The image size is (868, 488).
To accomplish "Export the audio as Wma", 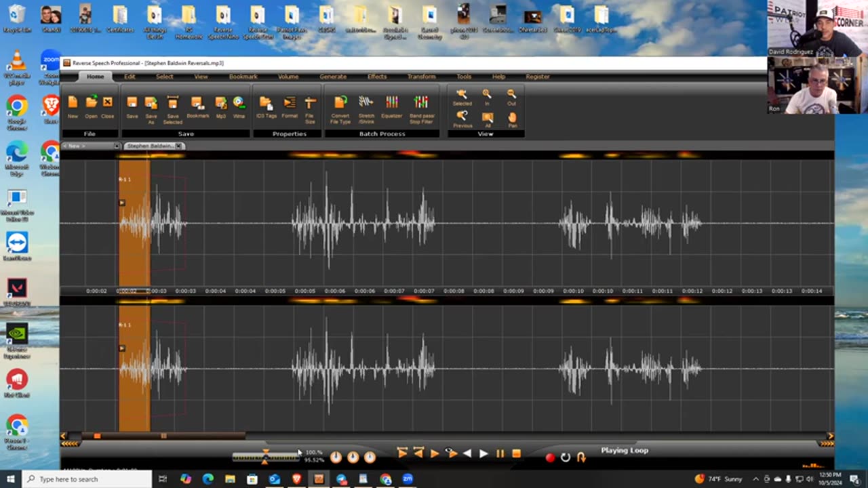I will click(239, 107).
